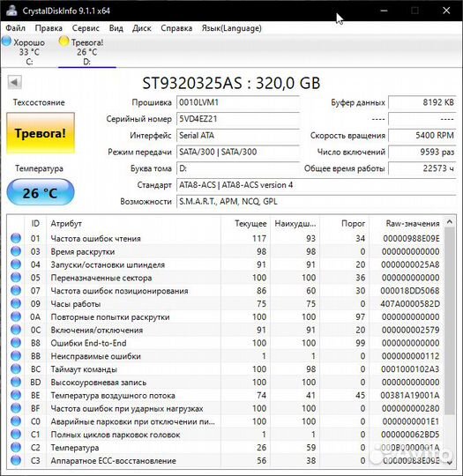Click the 26 °C temperature button
This screenshot has height=476, width=463.
pos(41,192)
